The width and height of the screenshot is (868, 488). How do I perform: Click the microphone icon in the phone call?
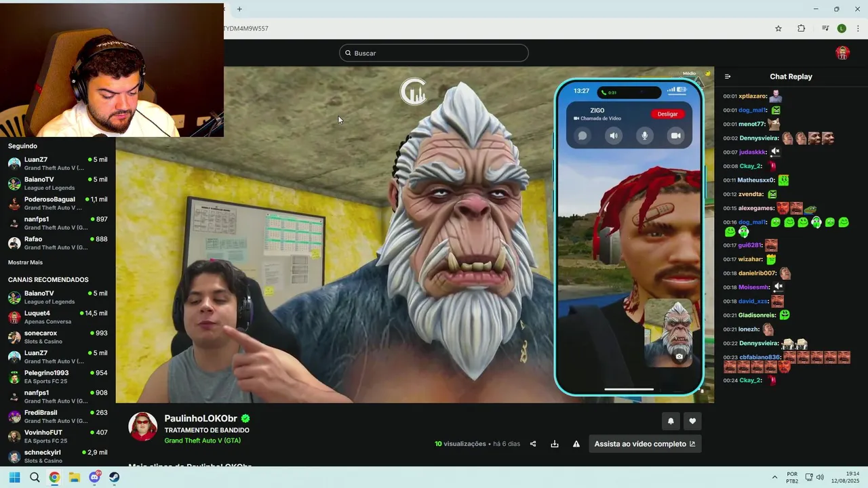click(x=644, y=136)
